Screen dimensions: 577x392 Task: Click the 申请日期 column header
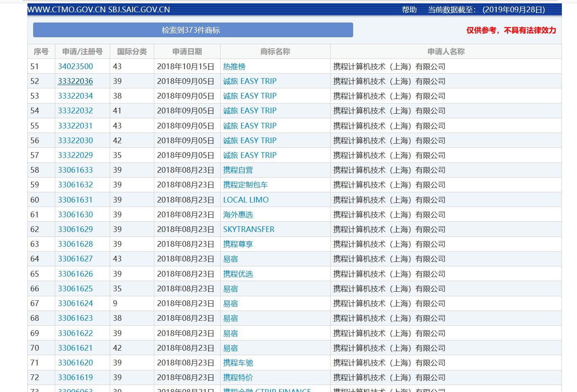(187, 52)
